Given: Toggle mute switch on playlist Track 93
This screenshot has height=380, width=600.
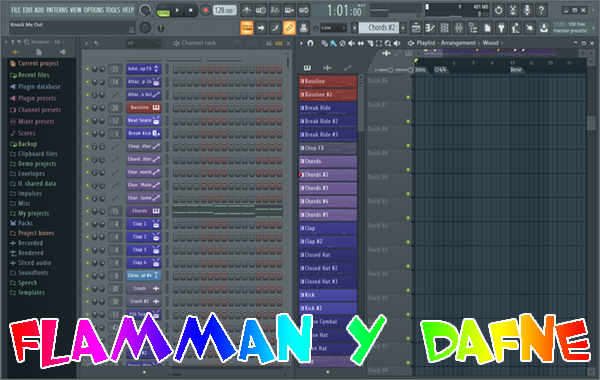Looking at the screenshot, I should coord(408,266).
